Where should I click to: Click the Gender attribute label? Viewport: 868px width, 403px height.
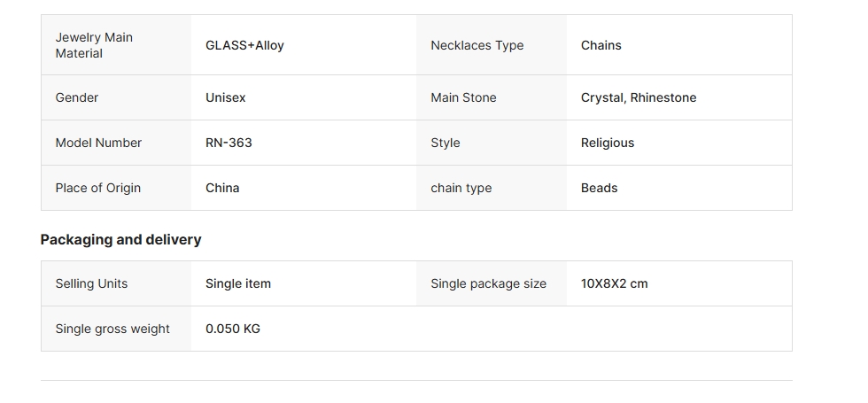point(77,97)
